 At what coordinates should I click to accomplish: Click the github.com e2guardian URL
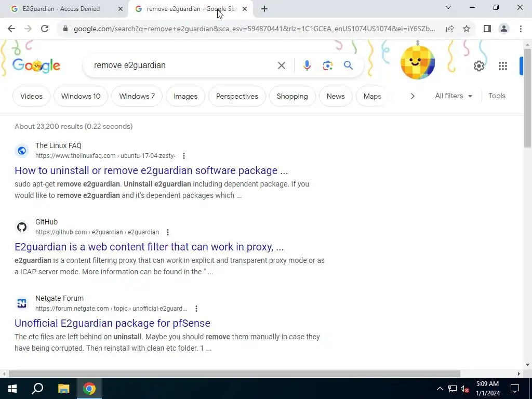[x=97, y=232]
